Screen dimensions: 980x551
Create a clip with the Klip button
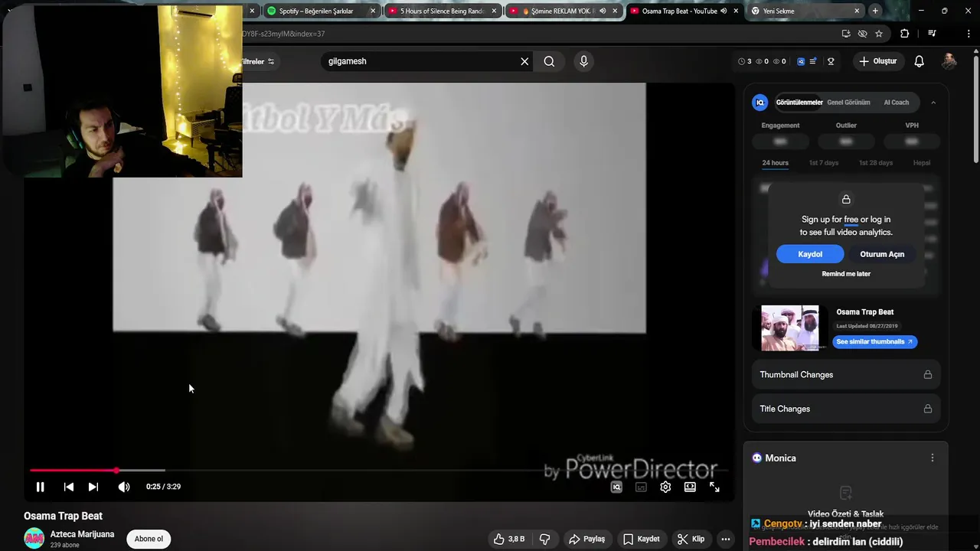point(691,539)
